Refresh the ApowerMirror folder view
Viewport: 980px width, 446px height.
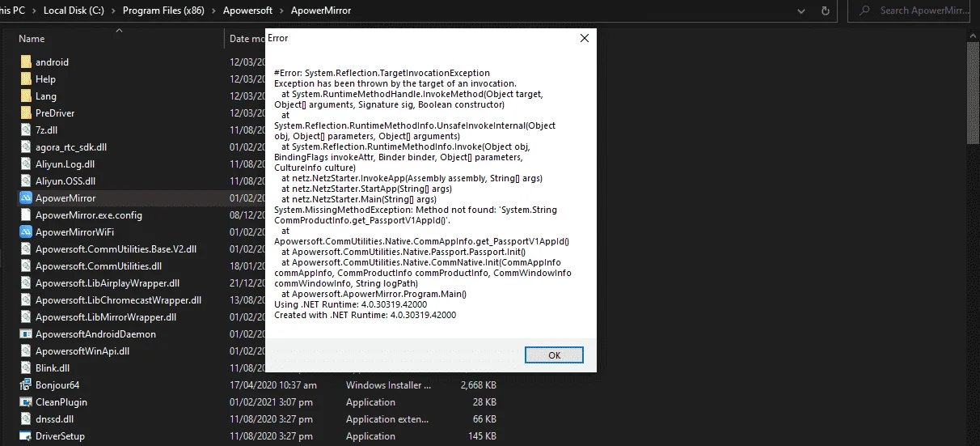[x=825, y=11]
